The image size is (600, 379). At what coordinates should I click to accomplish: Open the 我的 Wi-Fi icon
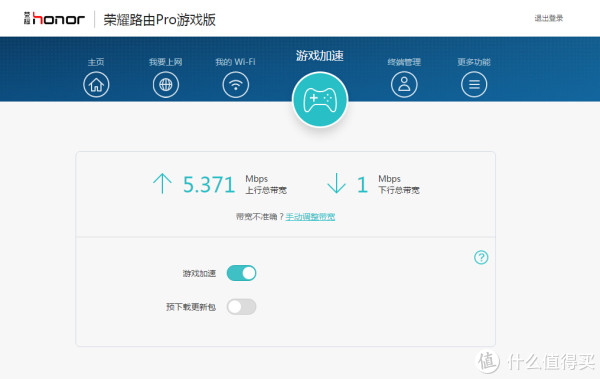236,84
